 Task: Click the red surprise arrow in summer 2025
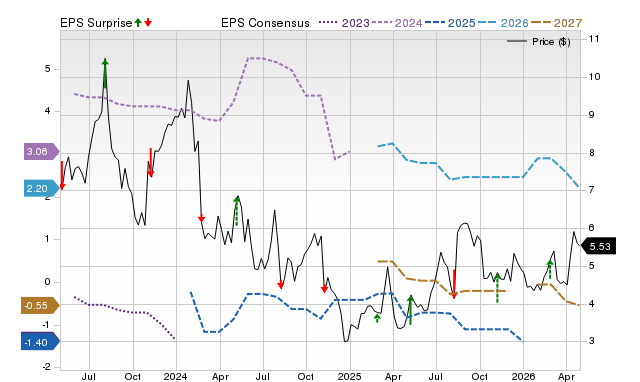point(454,284)
